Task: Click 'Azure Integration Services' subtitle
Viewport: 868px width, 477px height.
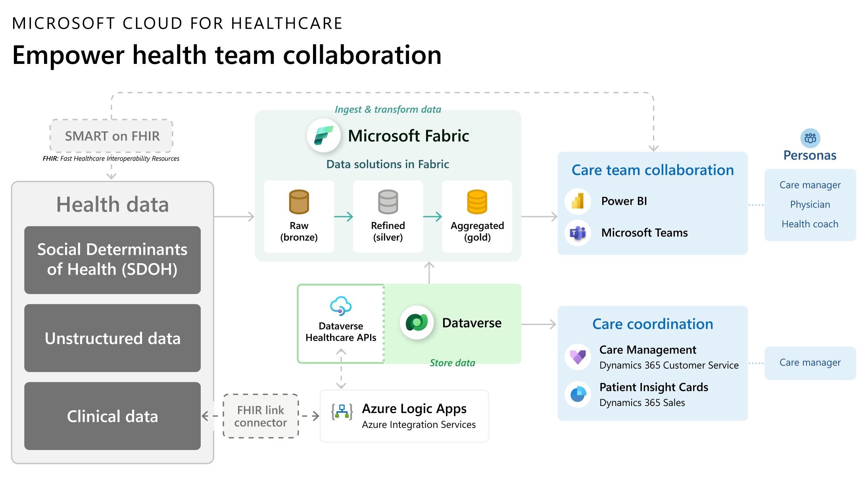Action: (419, 425)
